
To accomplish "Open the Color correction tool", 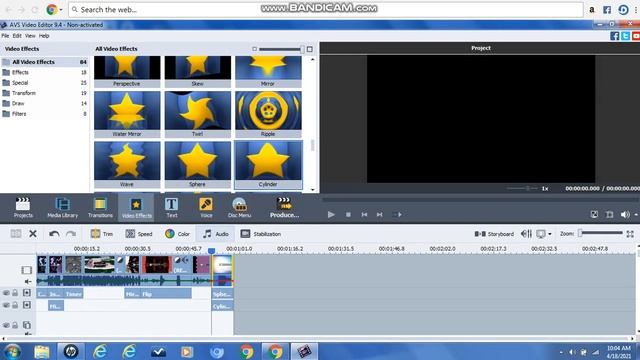I will pos(177,234).
